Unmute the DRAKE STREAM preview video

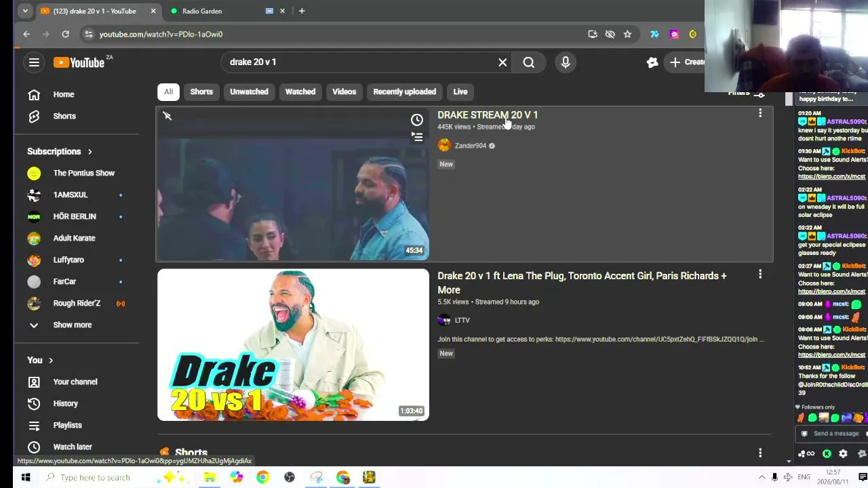click(167, 117)
